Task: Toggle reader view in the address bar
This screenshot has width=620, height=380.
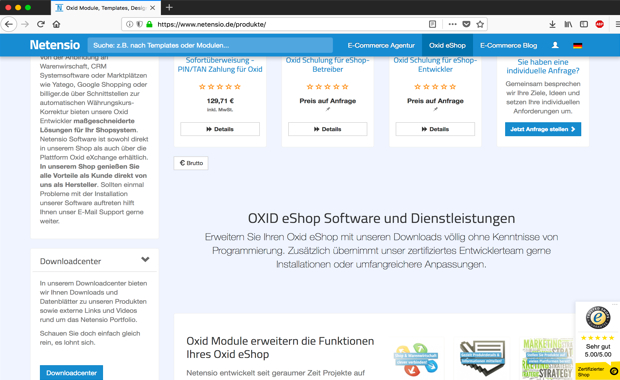Action: (x=432, y=24)
